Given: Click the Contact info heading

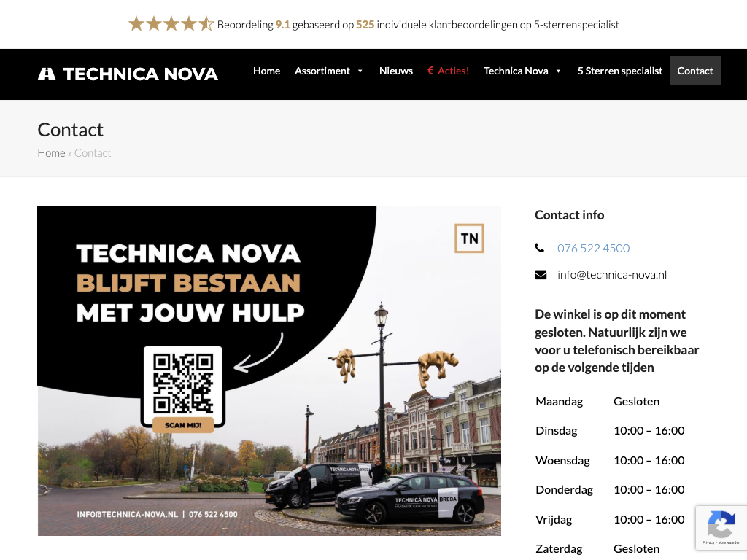Looking at the screenshot, I should (569, 215).
